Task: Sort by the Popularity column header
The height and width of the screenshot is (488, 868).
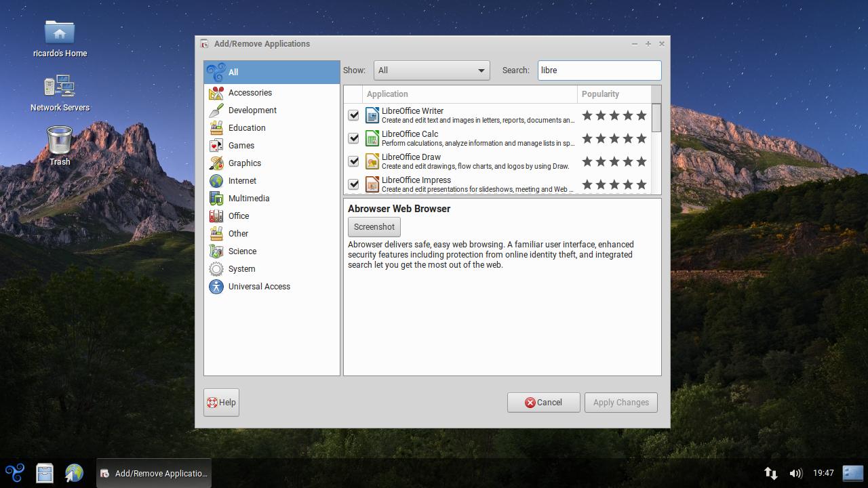Action: pyautogui.click(x=614, y=94)
